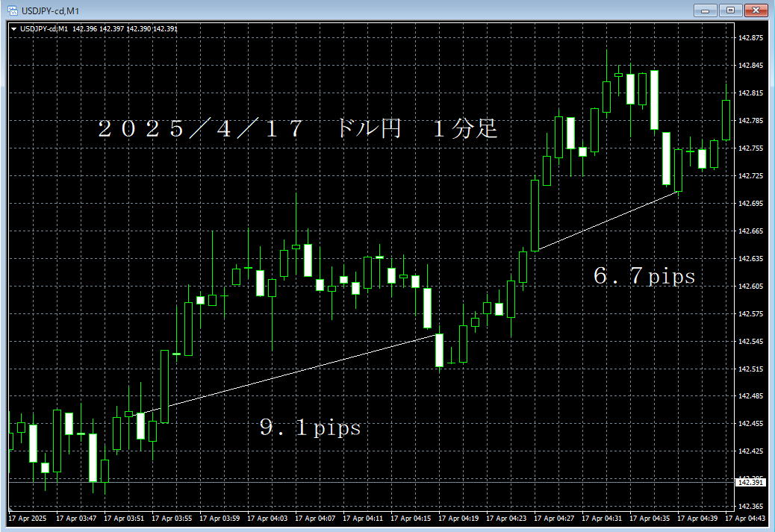Click the time axis label 17 Apr 03:47

click(76, 519)
